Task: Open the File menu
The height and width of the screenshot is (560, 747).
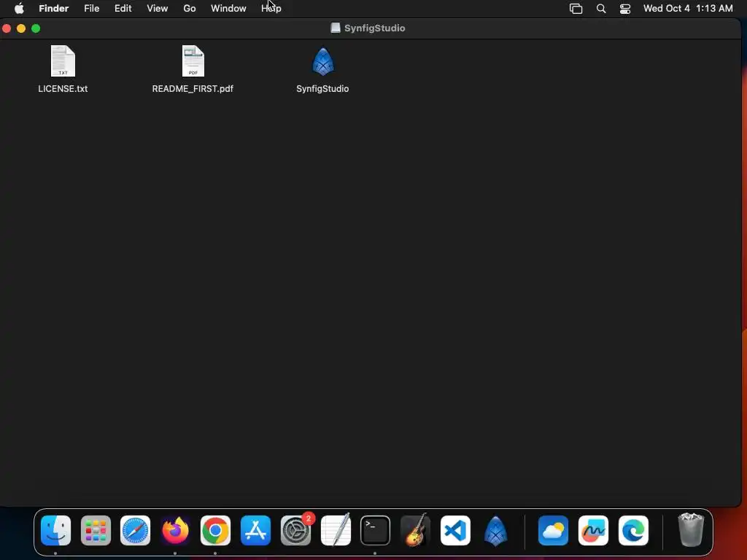Action: [x=91, y=8]
